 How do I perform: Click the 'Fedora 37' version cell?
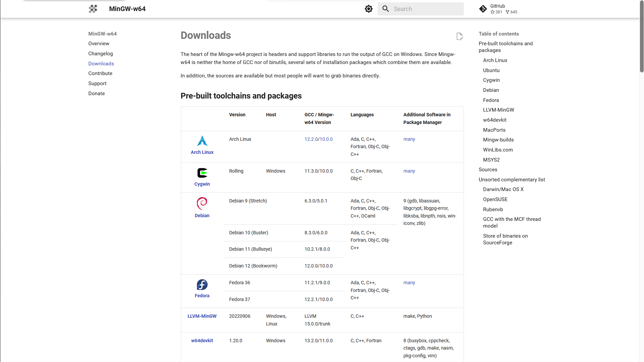239,299
